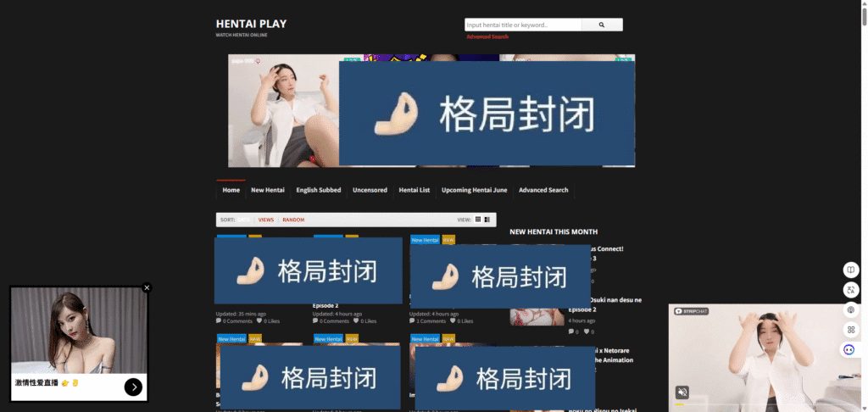Click the ad thumbnail in bottom-left popup
This screenshot has width=868, height=412.
tap(79, 330)
